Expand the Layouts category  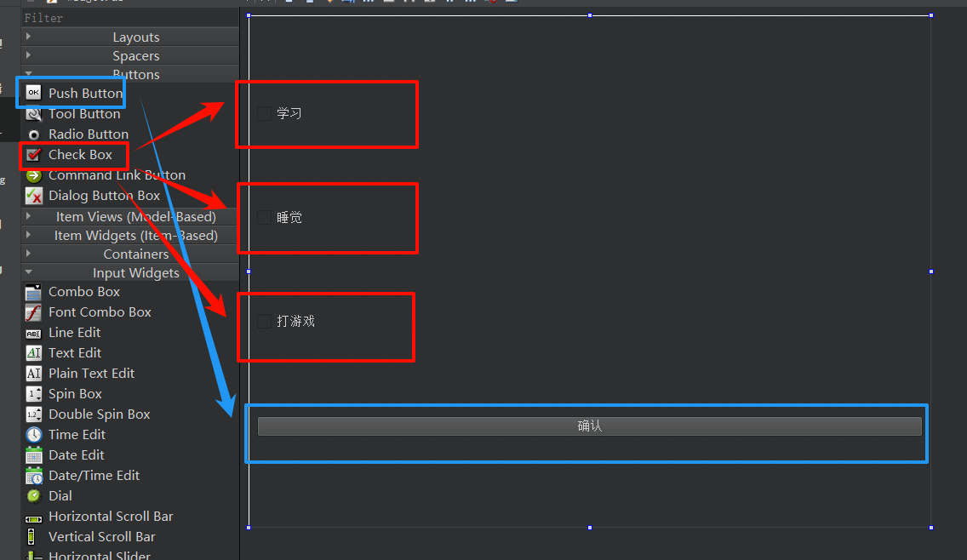pyautogui.click(x=28, y=37)
